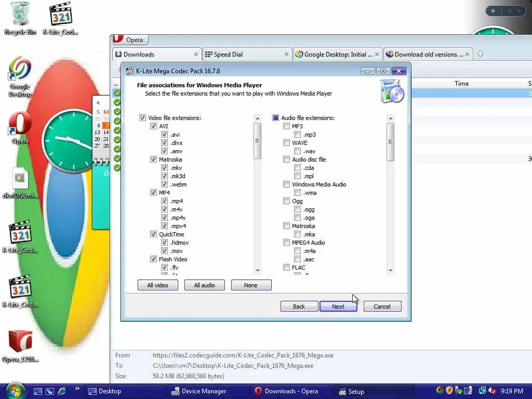The width and height of the screenshot is (532, 399).
Task: Click the All audio button
Action: [204, 285]
